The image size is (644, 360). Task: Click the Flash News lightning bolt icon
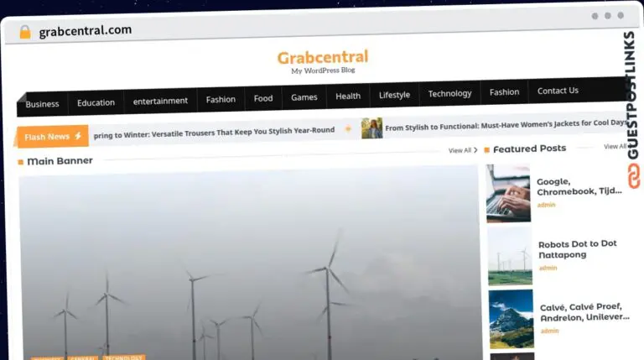click(78, 136)
